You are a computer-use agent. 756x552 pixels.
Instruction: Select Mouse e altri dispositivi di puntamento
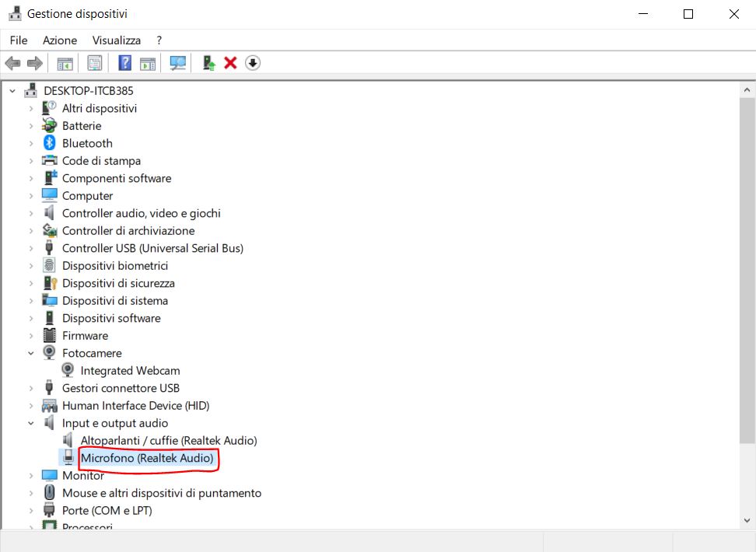pyautogui.click(x=162, y=493)
